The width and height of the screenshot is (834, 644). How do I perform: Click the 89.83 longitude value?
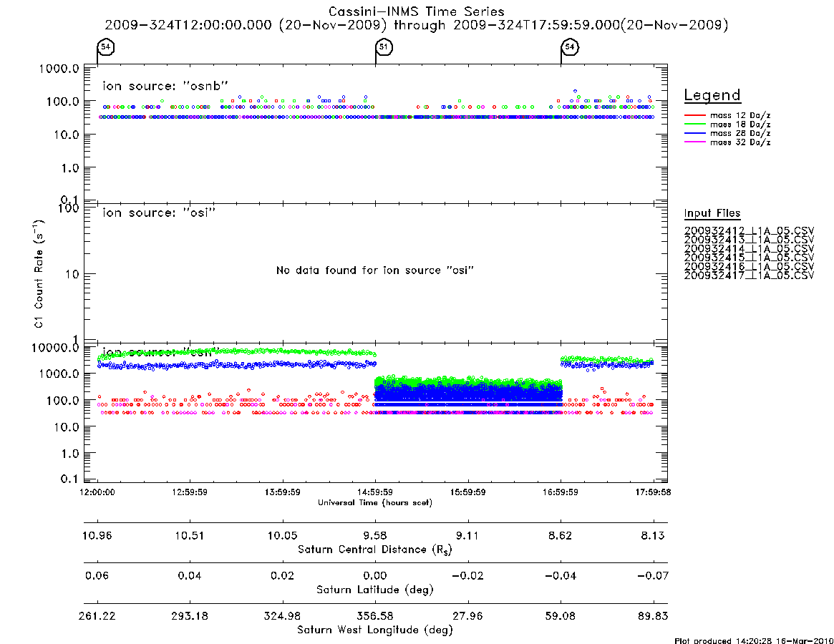(x=653, y=616)
